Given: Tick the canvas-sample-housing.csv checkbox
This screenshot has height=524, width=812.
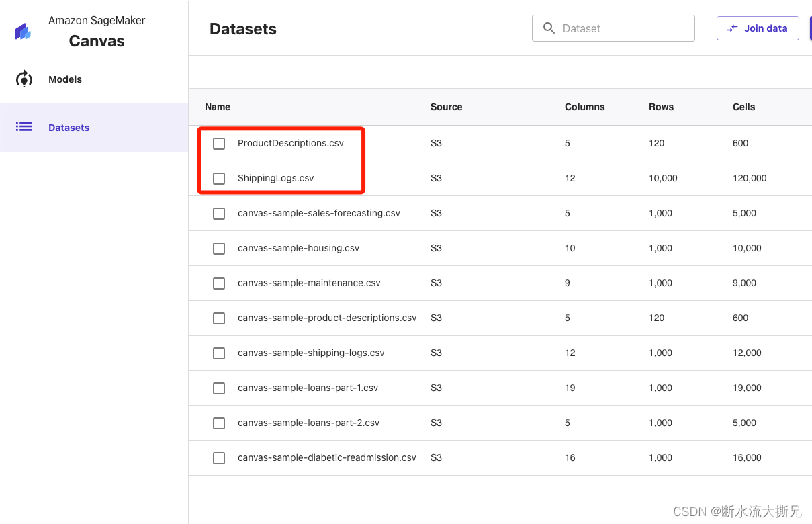Looking at the screenshot, I should point(219,249).
